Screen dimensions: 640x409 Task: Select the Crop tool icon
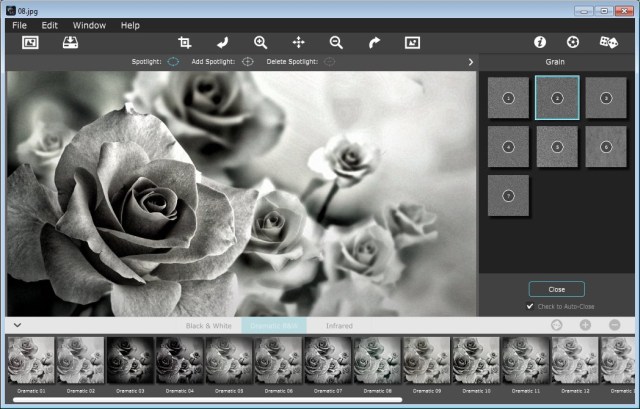184,42
